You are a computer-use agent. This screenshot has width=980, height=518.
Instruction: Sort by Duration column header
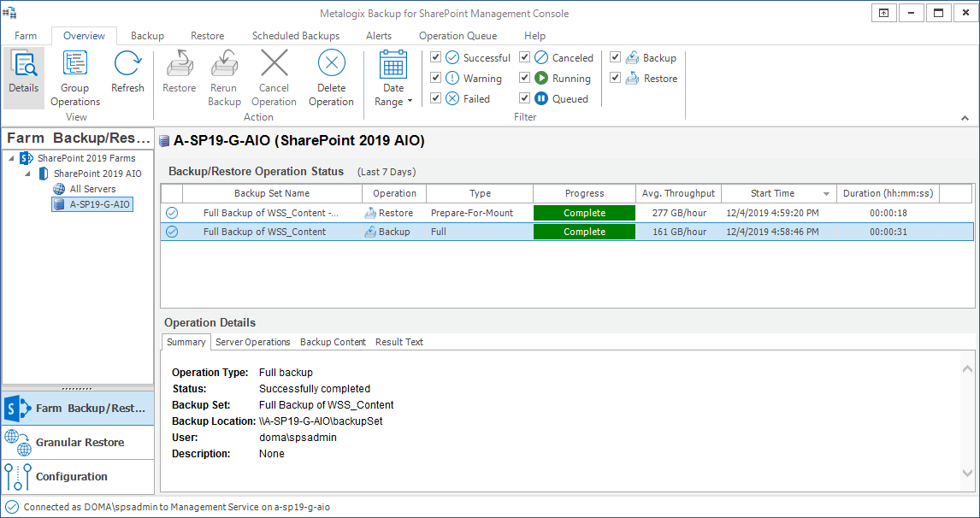[x=888, y=193]
